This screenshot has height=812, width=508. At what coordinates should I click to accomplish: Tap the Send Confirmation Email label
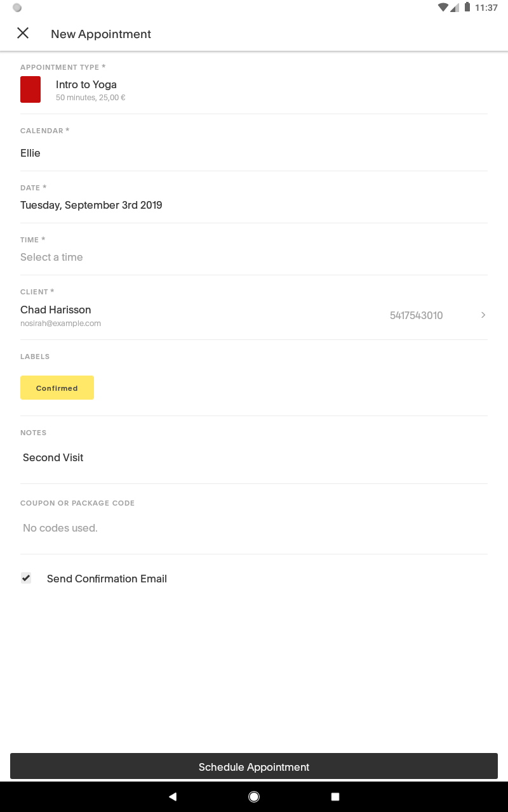pyautogui.click(x=107, y=579)
